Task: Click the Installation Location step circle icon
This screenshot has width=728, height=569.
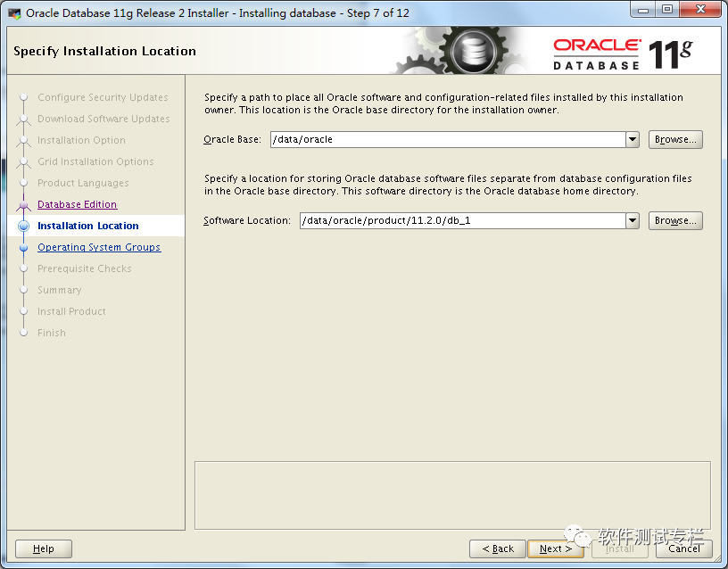Action: coord(24,226)
